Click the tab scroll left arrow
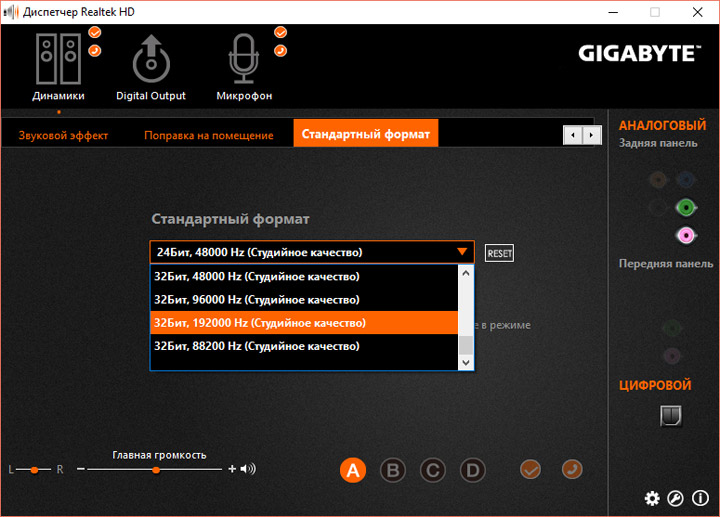720x517 pixels. coord(573,135)
